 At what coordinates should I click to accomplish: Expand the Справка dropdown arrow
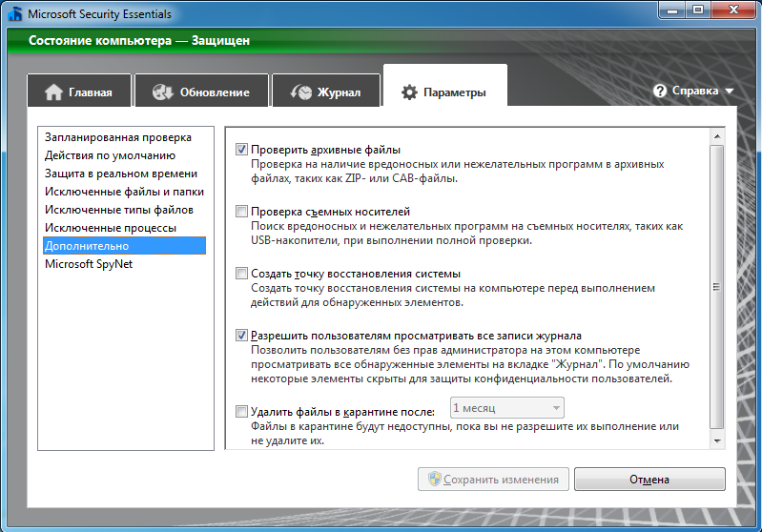tap(729, 91)
